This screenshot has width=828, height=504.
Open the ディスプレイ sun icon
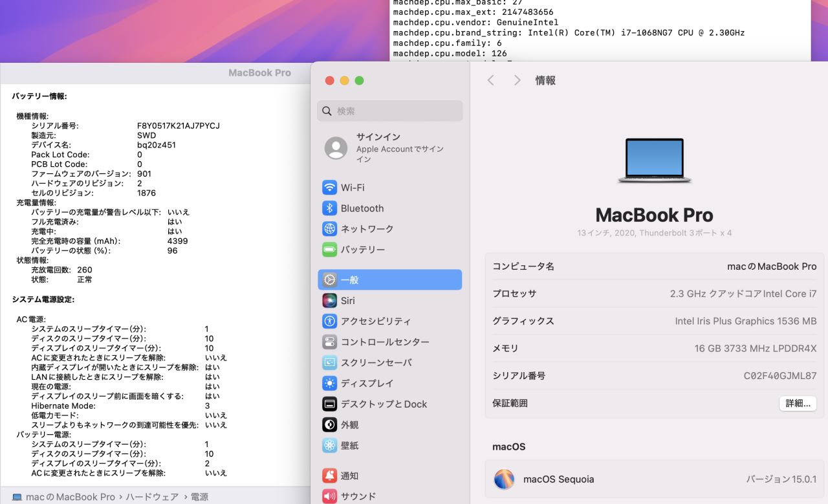[x=330, y=384]
